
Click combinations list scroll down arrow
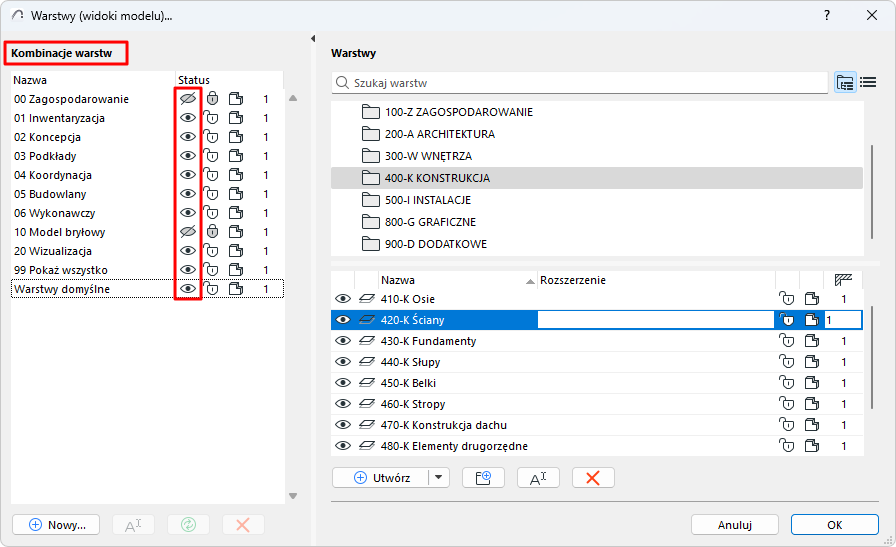click(293, 496)
